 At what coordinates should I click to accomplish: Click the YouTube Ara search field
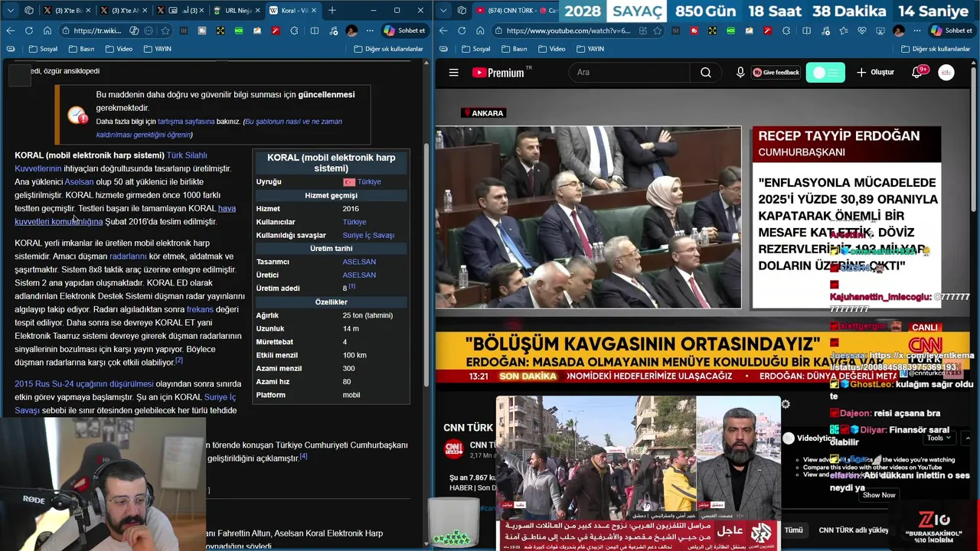(628, 73)
